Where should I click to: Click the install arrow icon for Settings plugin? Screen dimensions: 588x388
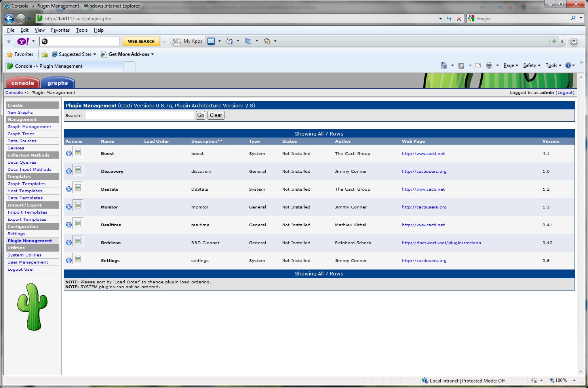(69, 260)
